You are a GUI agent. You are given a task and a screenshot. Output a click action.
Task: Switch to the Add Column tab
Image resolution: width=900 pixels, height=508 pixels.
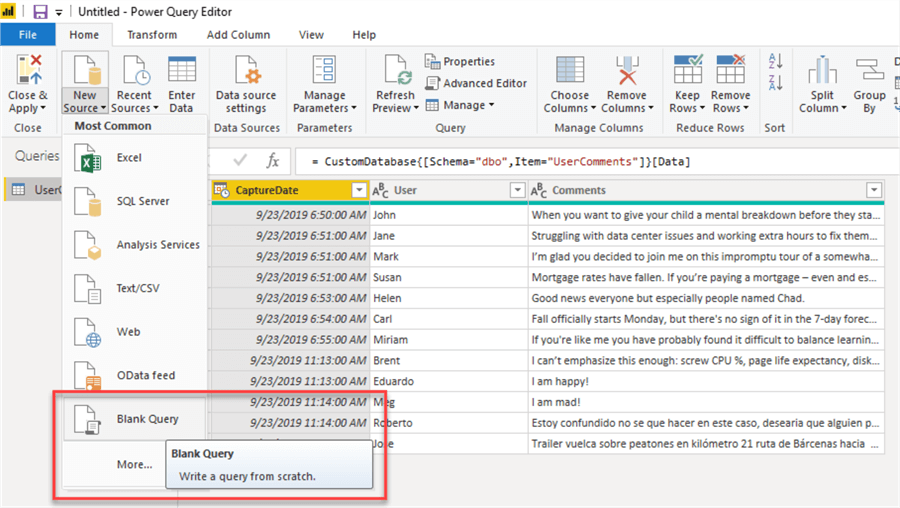pyautogui.click(x=238, y=34)
